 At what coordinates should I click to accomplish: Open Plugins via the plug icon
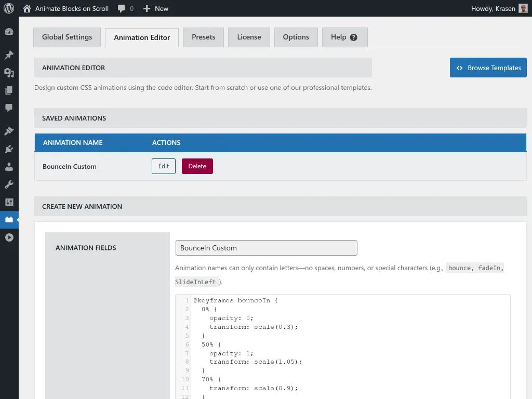click(x=9, y=149)
